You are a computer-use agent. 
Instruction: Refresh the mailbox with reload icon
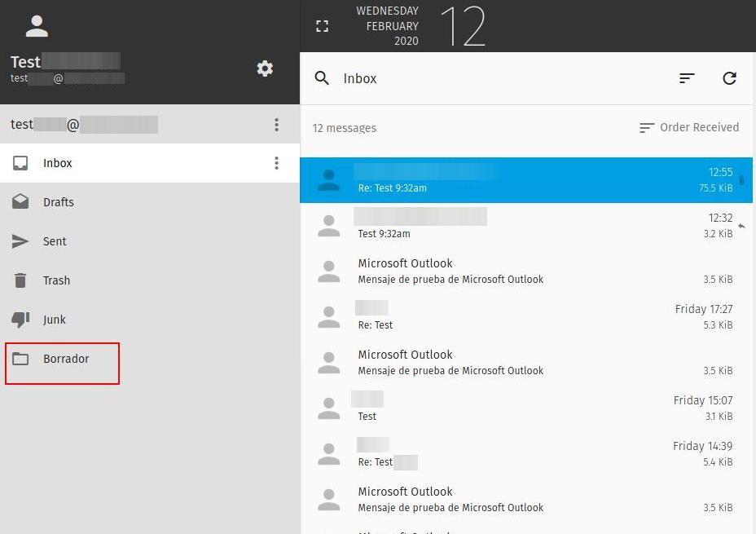click(x=729, y=78)
